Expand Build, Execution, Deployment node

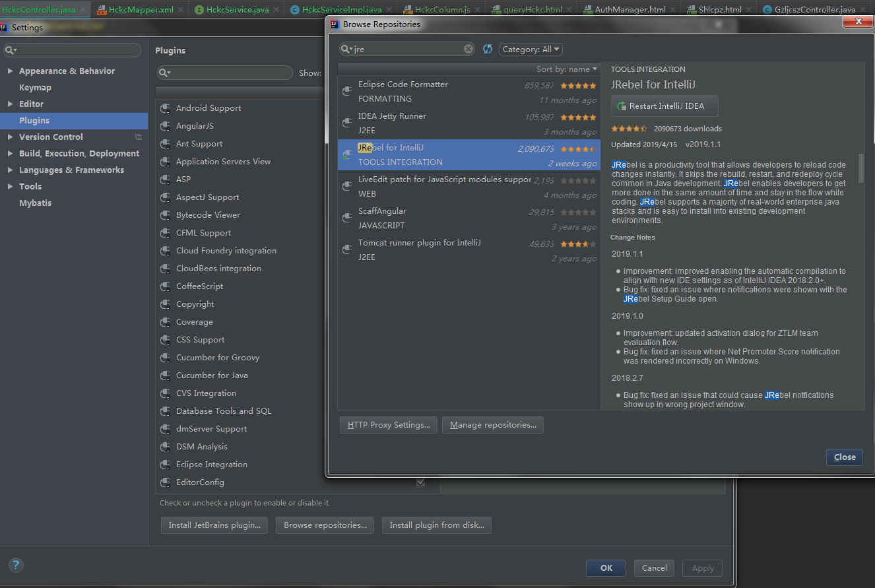pos(10,154)
